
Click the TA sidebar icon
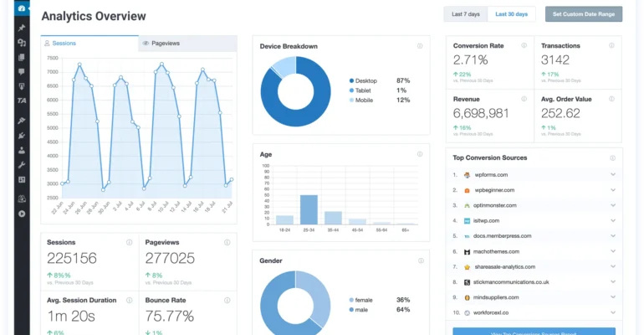point(22,100)
